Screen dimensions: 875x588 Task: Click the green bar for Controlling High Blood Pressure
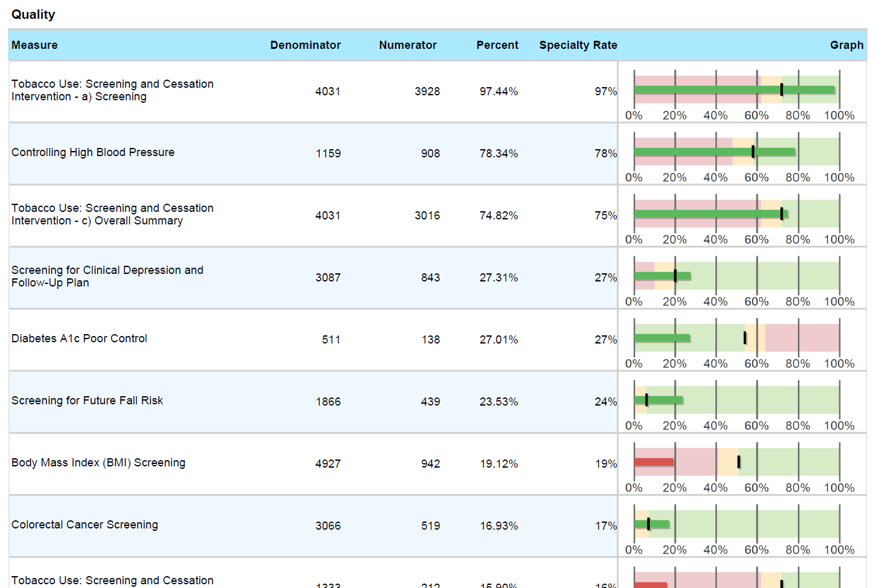pyautogui.click(x=715, y=150)
